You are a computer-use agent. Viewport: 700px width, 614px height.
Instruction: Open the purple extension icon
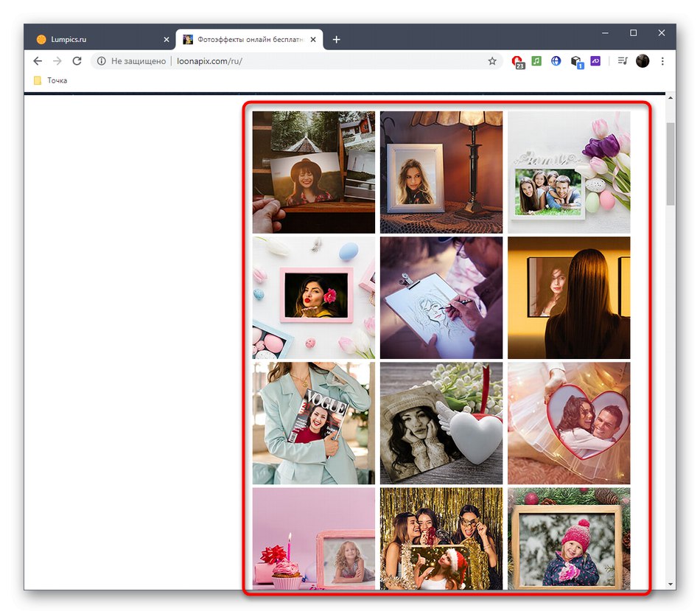595,60
